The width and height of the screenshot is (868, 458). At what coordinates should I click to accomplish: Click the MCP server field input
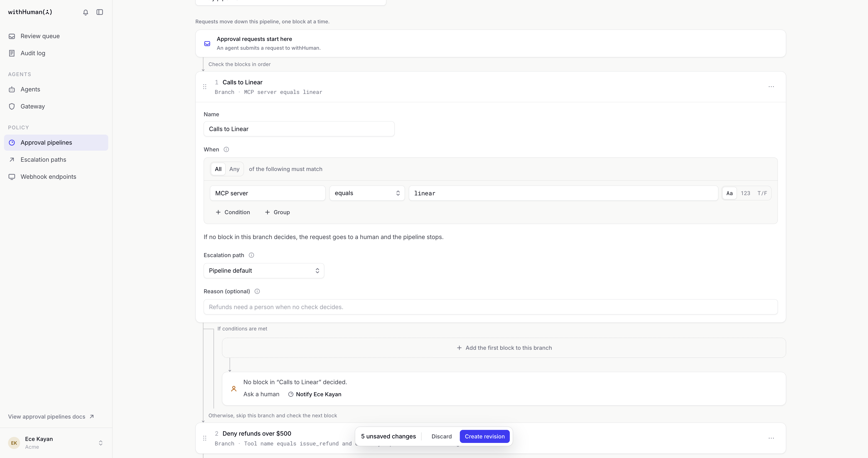click(x=267, y=193)
